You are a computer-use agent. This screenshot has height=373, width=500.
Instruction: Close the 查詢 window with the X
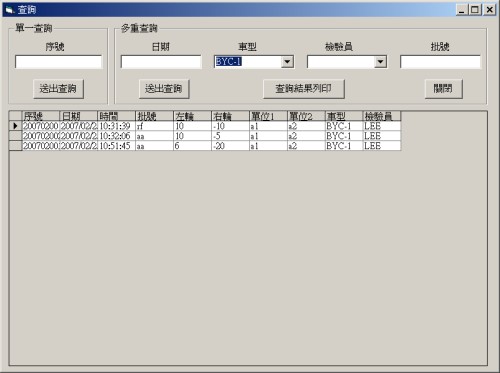click(x=489, y=10)
